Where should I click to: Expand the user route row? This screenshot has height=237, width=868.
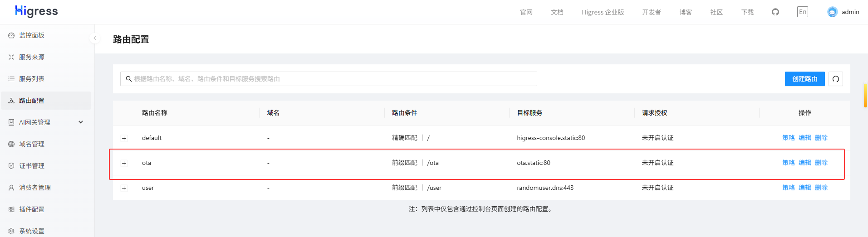pos(124,188)
